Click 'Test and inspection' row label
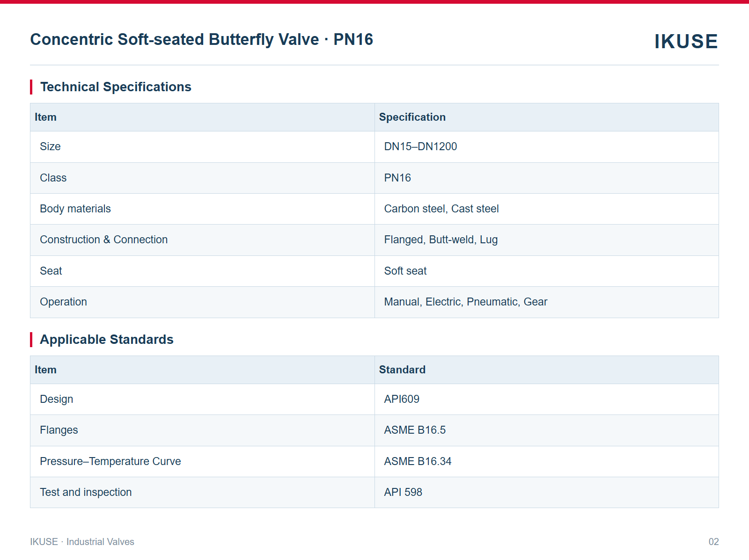 tap(86, 493)
